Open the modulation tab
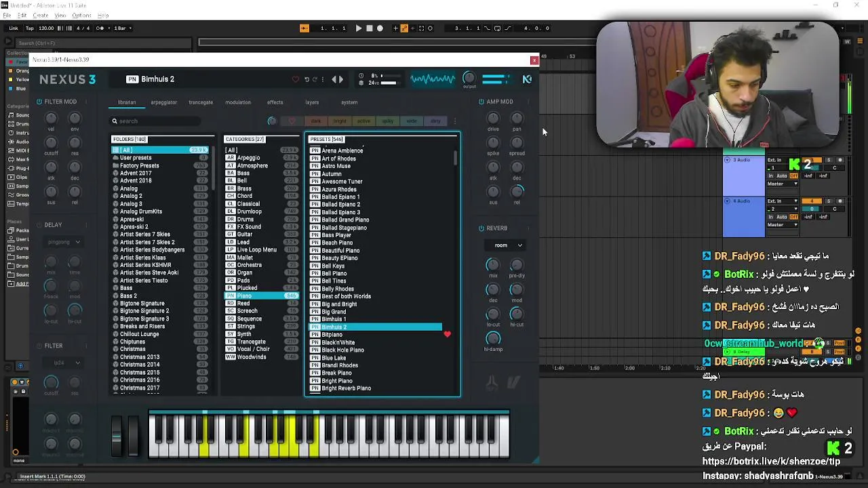This screenshot has height=488, width=868. [x=238, y=102]
